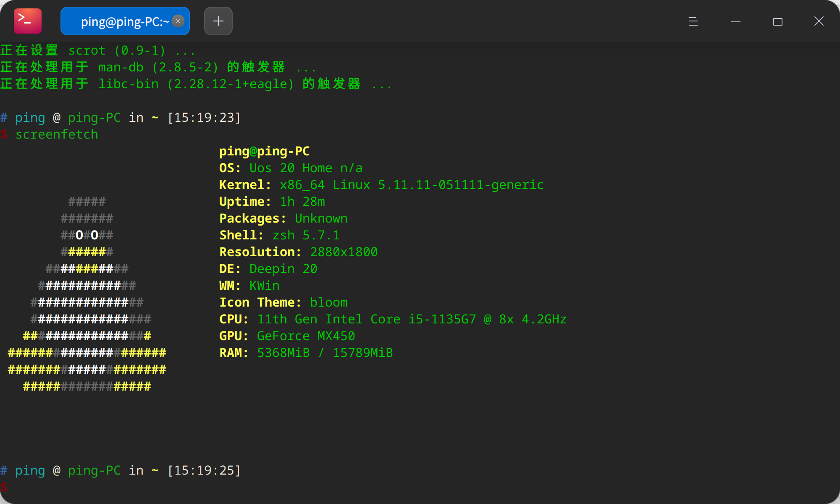Viewport: 840px width, 504px height.
Task: Click the screenfetch command text
Action: 57,134
